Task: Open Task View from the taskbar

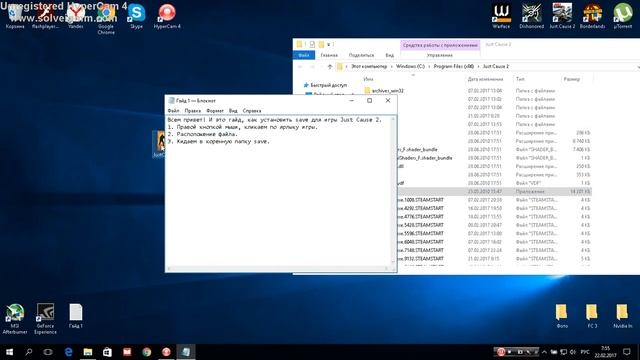Action: coord(48,352)
